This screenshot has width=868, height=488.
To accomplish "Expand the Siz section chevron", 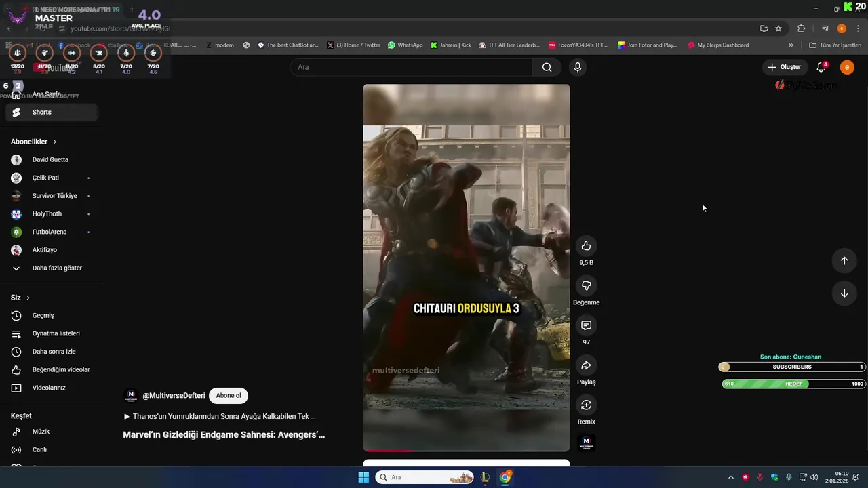I will tap(28, 298).
